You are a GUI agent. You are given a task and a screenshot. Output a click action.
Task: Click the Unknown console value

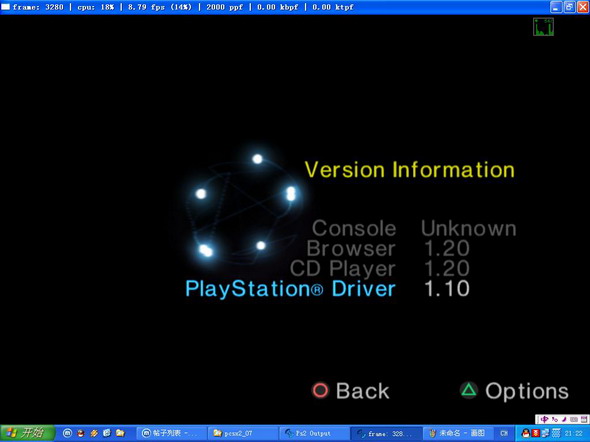(x=468, y=228)
